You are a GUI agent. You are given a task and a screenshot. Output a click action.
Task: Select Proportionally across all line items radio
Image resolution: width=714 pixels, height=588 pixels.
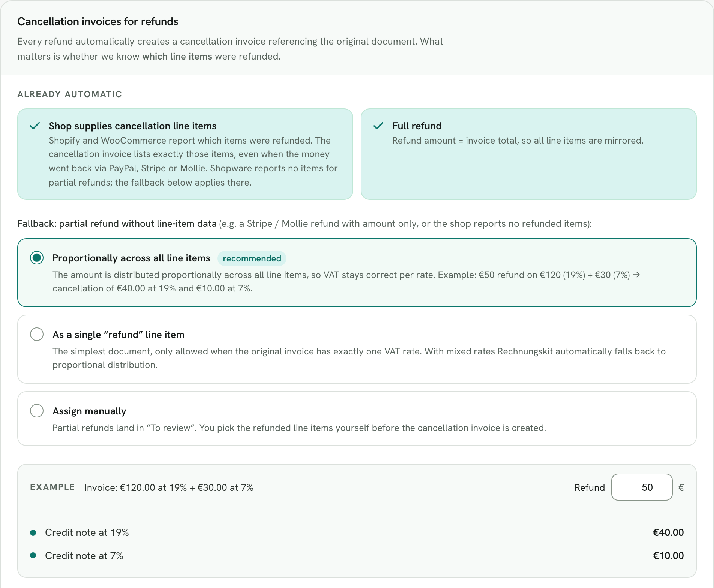click(37, 258)
